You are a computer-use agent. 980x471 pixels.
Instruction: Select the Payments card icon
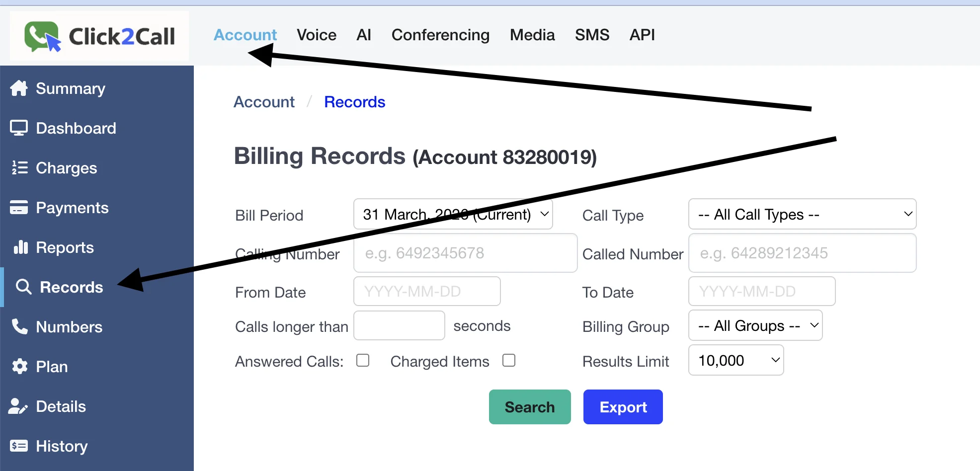(19, 207)
